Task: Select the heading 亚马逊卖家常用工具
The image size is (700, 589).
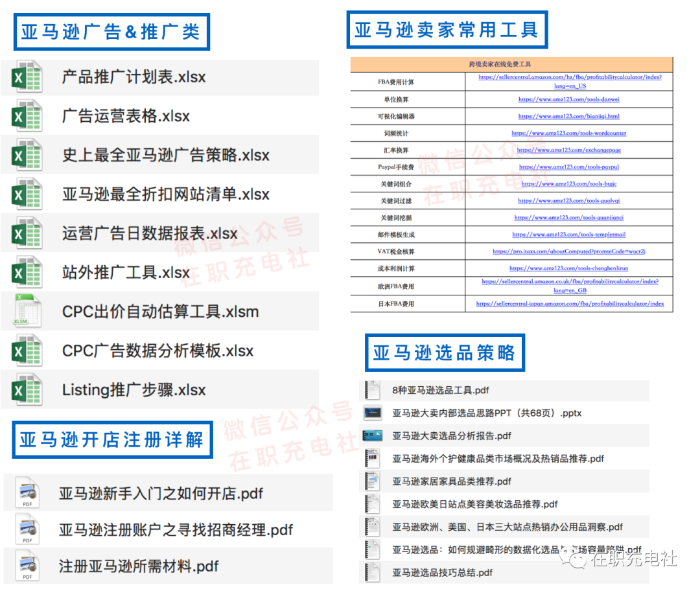Action: pos(447,30)
